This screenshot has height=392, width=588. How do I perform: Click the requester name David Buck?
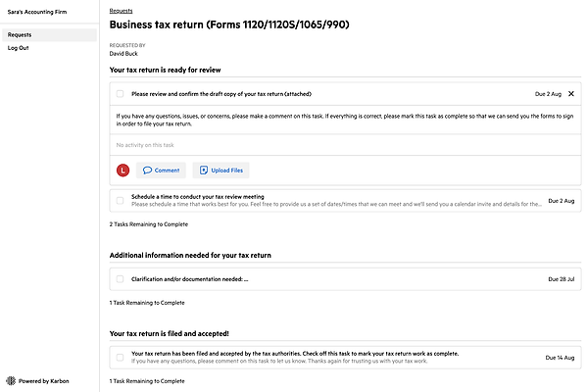click(x=124, y=53)
